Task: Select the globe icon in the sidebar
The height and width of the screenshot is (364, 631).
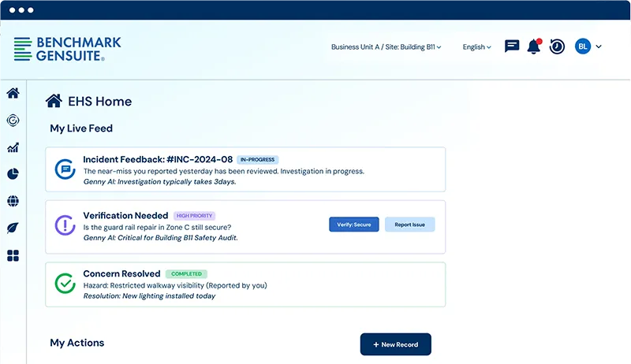Action: tap(13, 201)
